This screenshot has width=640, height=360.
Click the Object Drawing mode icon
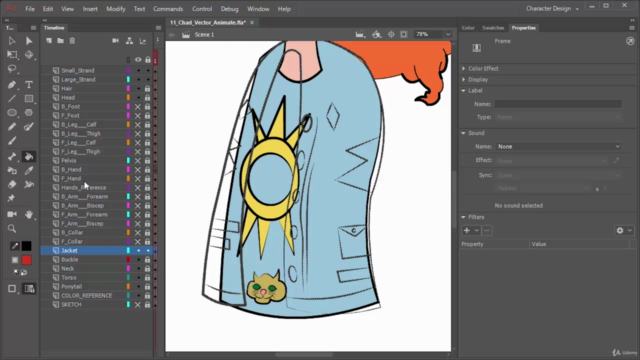[12, 289]
